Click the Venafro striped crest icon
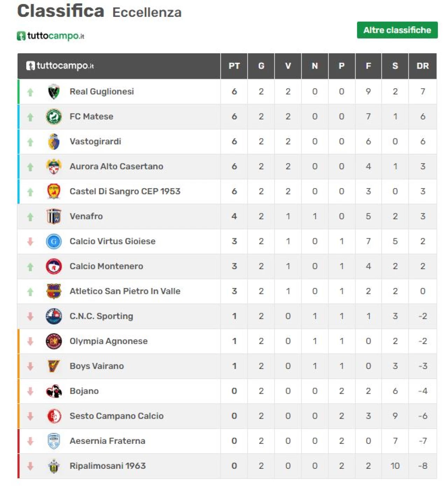 click(54, 217)
